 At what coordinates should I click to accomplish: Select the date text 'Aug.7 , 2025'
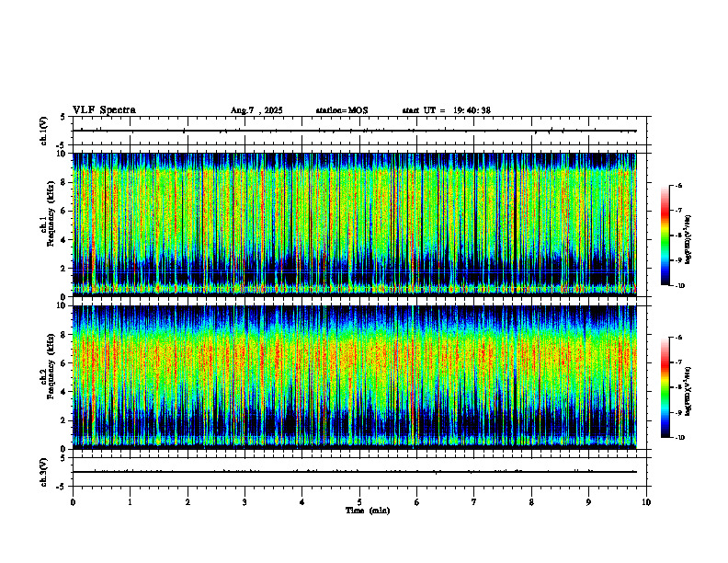256,110
